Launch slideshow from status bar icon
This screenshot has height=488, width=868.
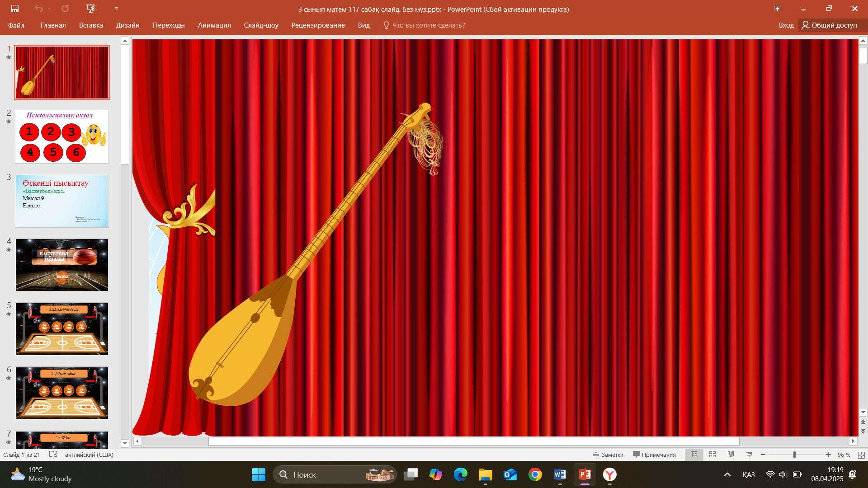(x=749, y=455)
